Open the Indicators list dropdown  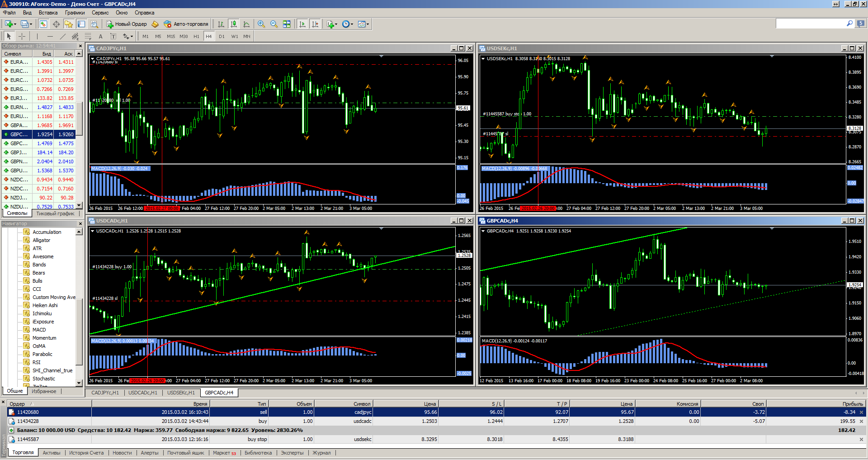(x=332, y=24)
